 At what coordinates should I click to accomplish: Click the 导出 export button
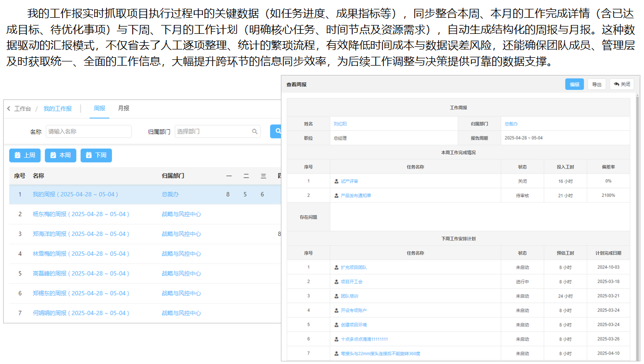[x=596, y=84]
